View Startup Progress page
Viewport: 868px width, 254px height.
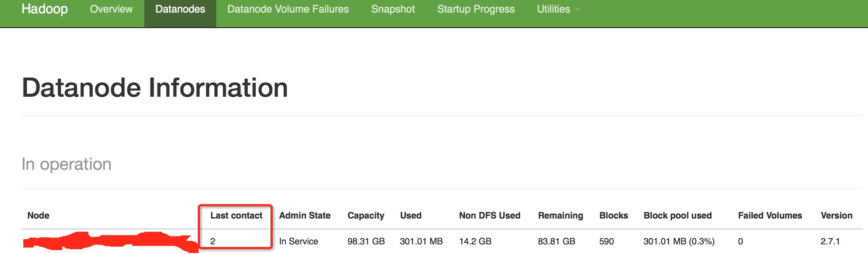(476, 9)
